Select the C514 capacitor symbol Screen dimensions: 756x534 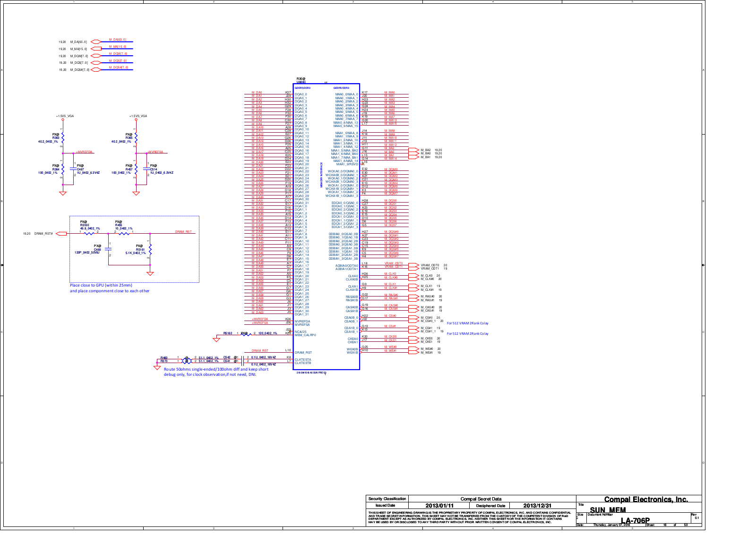(x=146, y=169)
